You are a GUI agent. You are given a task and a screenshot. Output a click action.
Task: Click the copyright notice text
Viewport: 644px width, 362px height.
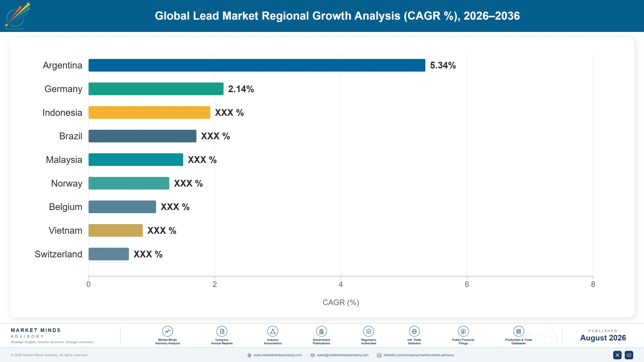pyautogui.click(x=49, y=355)
